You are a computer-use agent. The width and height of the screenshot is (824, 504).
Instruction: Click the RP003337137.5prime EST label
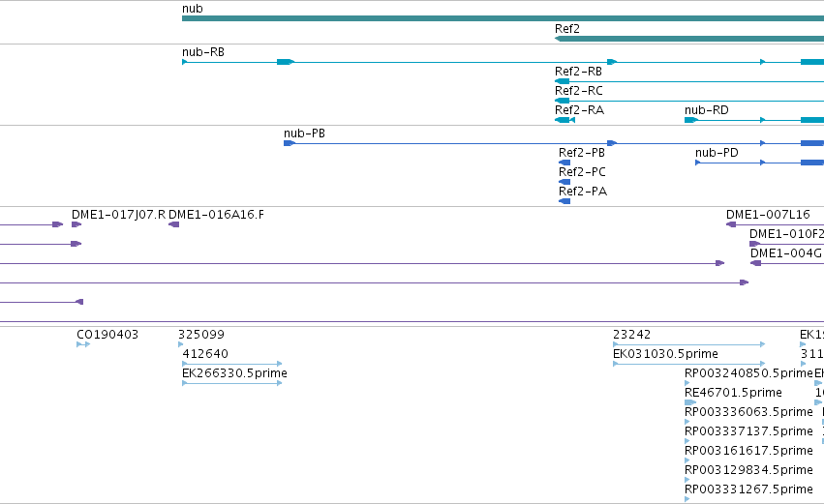(748, 431)
